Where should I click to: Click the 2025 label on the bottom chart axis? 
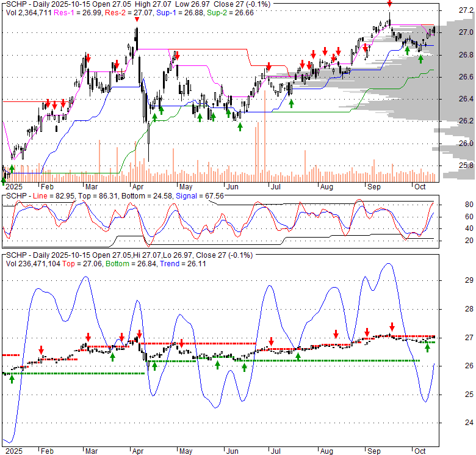pyautogui.click(x=14, y=451)
